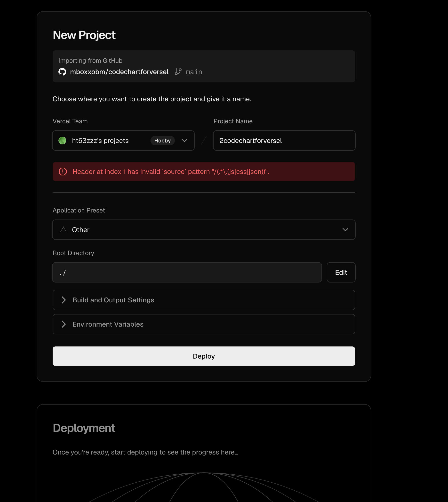Click the Application Preset label

(x=79, y=210)
